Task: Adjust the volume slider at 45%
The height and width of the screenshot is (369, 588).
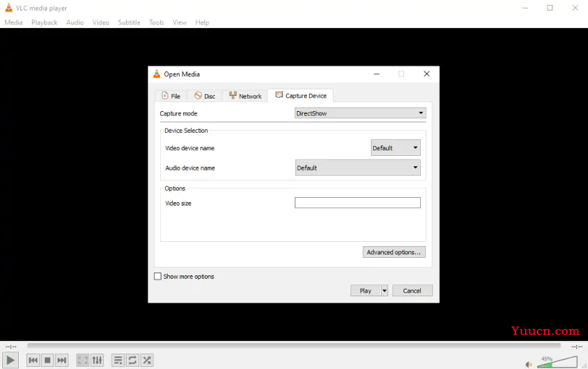Action: pos(557,362)
